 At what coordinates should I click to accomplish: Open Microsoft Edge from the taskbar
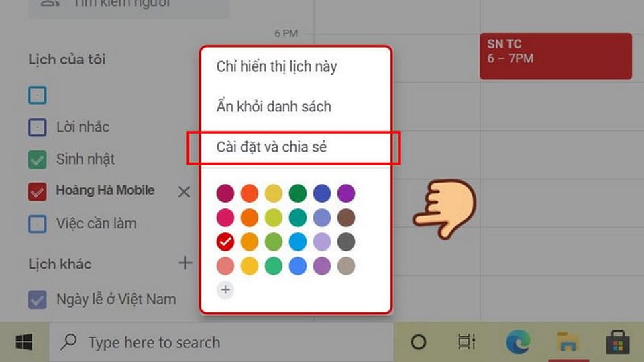tap(518, 342)
